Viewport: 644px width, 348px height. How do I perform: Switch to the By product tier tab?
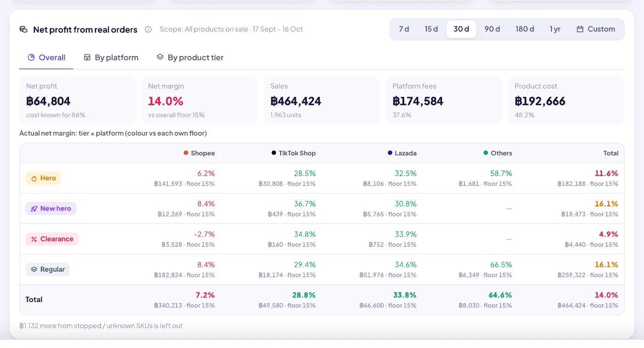(190, 58)
